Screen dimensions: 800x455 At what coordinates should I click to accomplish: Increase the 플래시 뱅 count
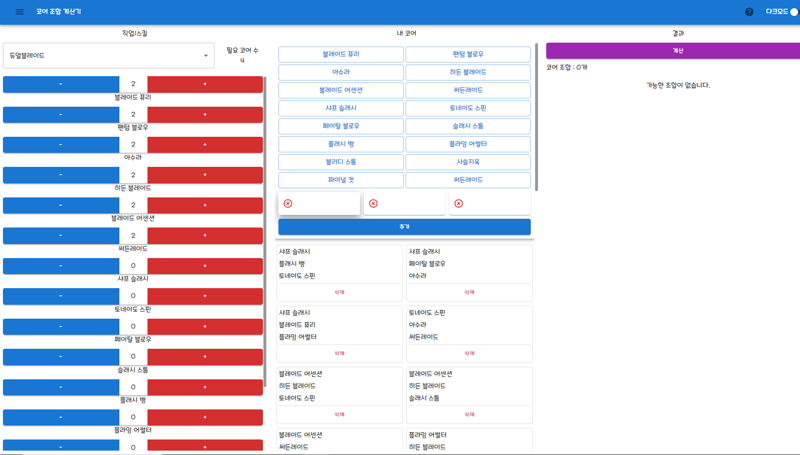pos(205,387)
